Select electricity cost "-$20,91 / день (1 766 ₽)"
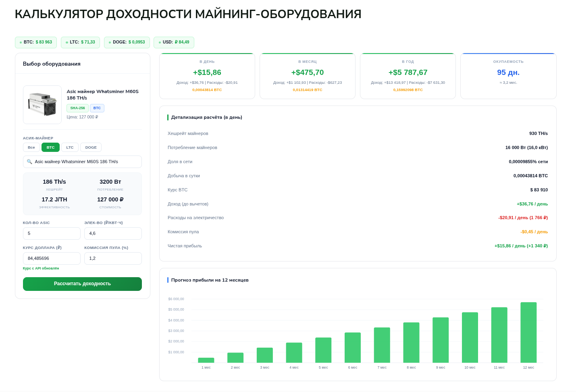Image resolution: width=576 pixels, height=392 pixels. click(523, 218)
